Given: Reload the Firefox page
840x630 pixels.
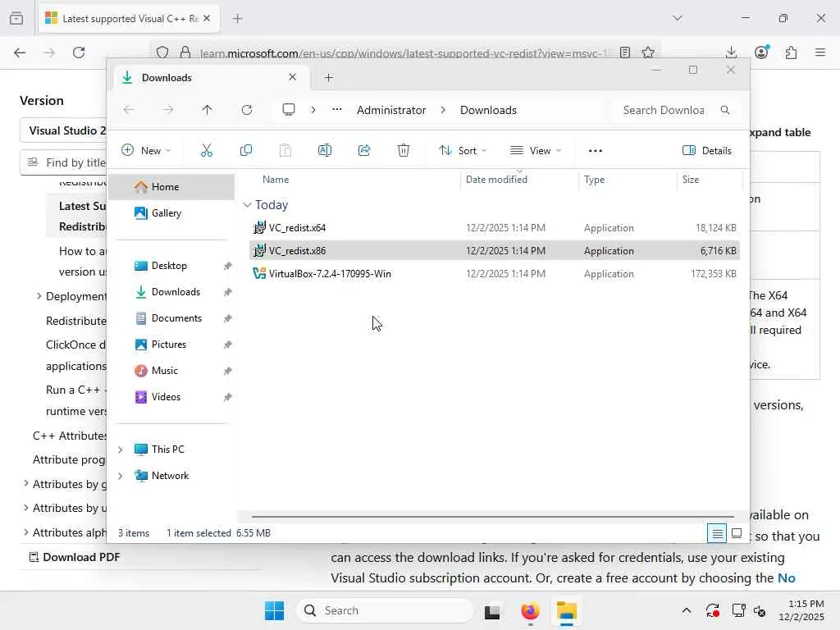Looking at the screenshot, I should click(x=79, y=52).
